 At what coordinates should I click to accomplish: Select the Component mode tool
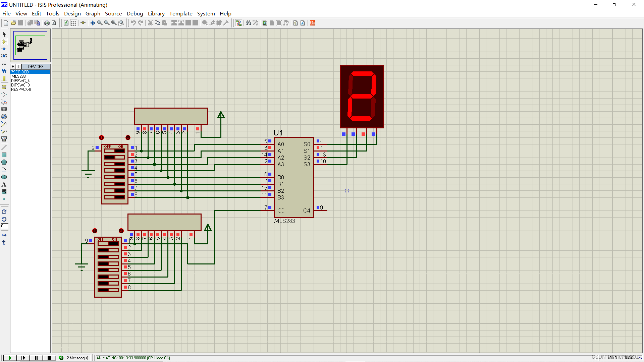[4, 42]
